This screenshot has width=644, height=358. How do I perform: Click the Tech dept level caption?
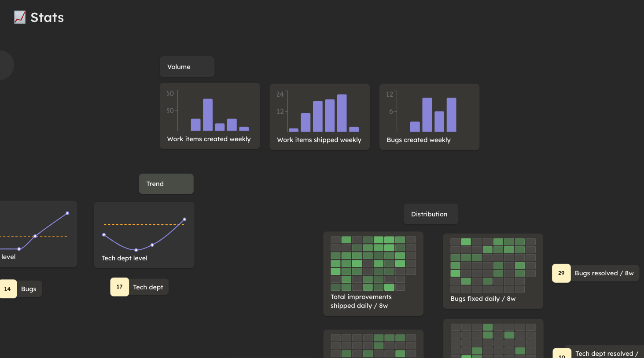click(125, 258)
